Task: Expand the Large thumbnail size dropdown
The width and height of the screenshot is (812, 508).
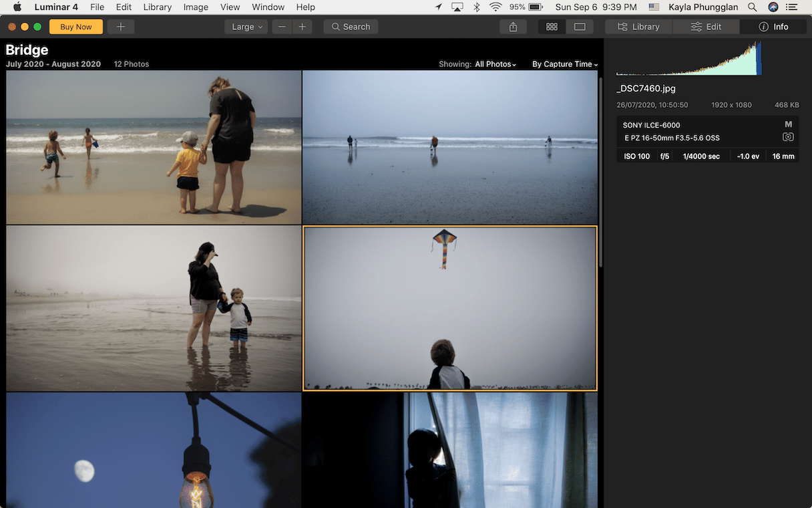Action: tap(246, 27)
